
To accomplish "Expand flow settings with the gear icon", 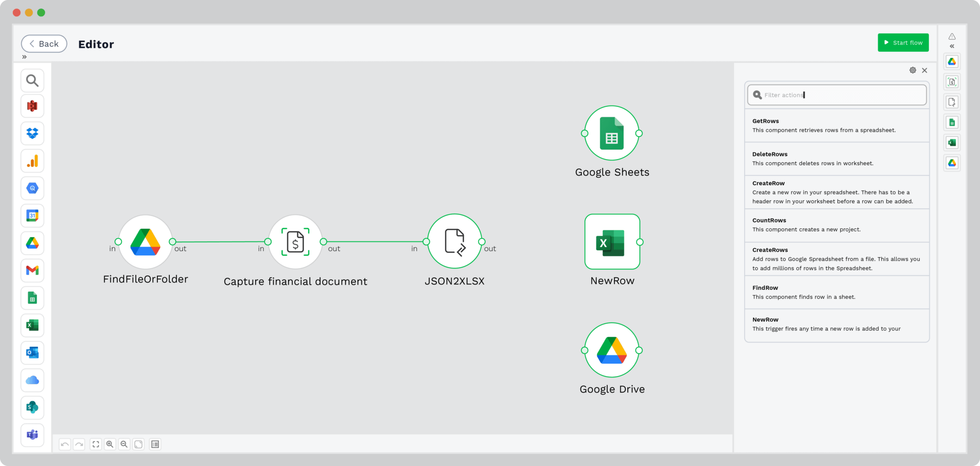I will click(x=913, y=70).
